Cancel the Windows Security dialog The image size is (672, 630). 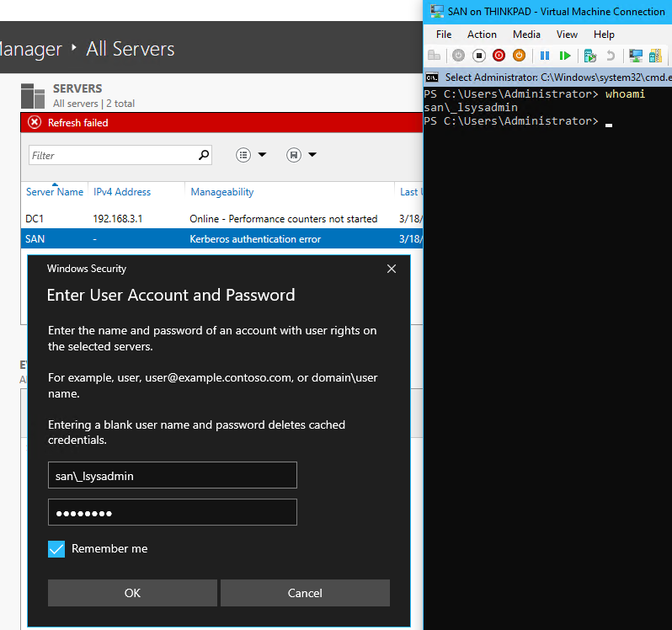point(305,593)
